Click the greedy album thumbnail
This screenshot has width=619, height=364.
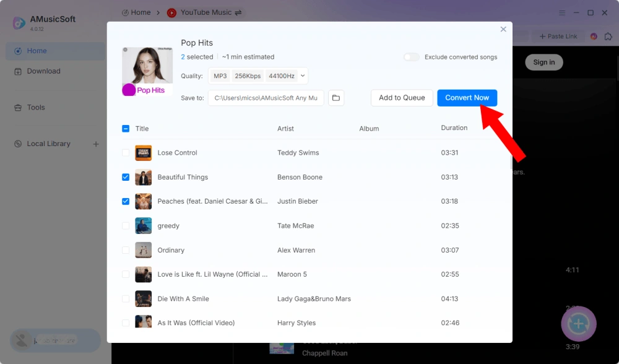(144, 226)
